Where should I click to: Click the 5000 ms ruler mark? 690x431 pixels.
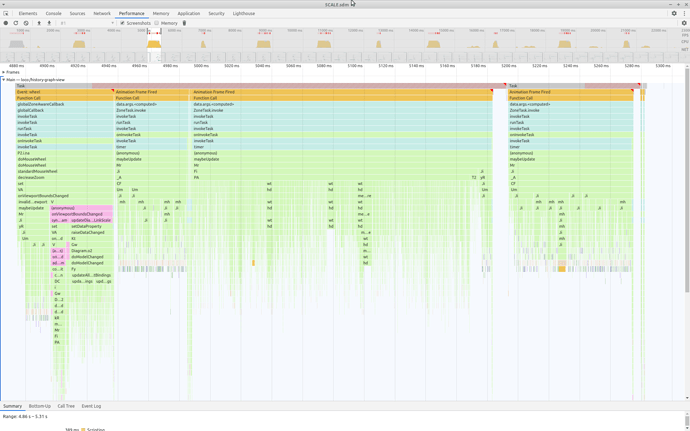click(201, 66)
